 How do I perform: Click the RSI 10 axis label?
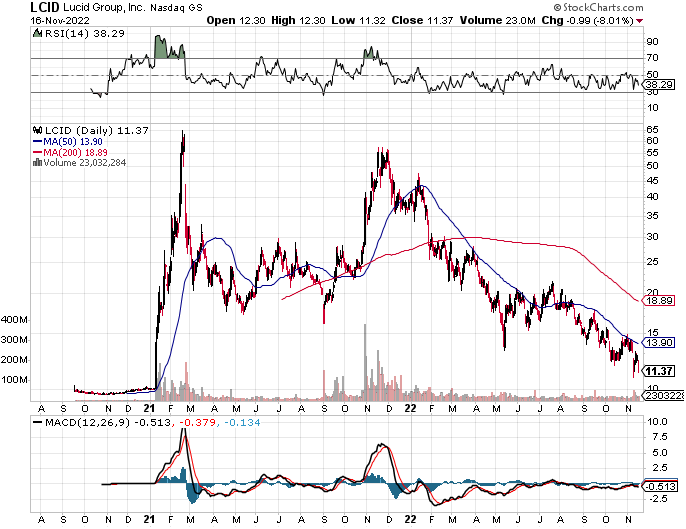coord(652,108)
